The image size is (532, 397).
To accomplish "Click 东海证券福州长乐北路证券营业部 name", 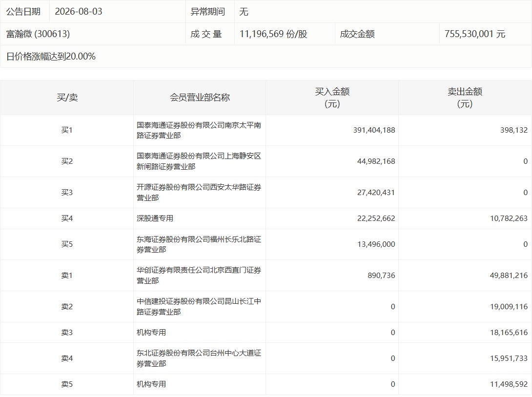I will click(x=199, y=244).
